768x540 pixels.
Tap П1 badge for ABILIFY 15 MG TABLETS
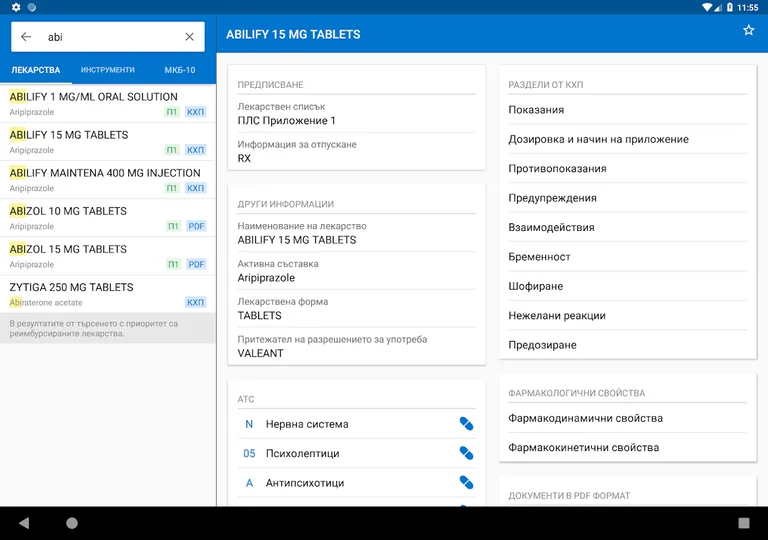(x=172, y=150)
